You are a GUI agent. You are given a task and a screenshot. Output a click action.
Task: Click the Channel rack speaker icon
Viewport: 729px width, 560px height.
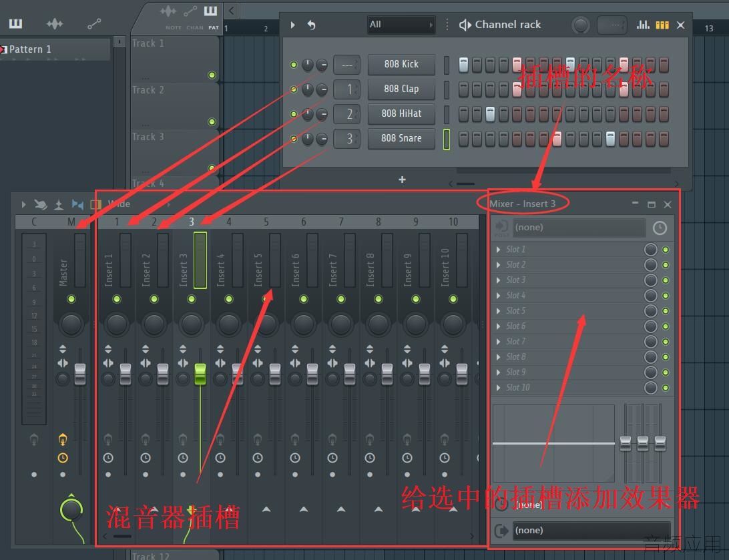coord(465,25)
